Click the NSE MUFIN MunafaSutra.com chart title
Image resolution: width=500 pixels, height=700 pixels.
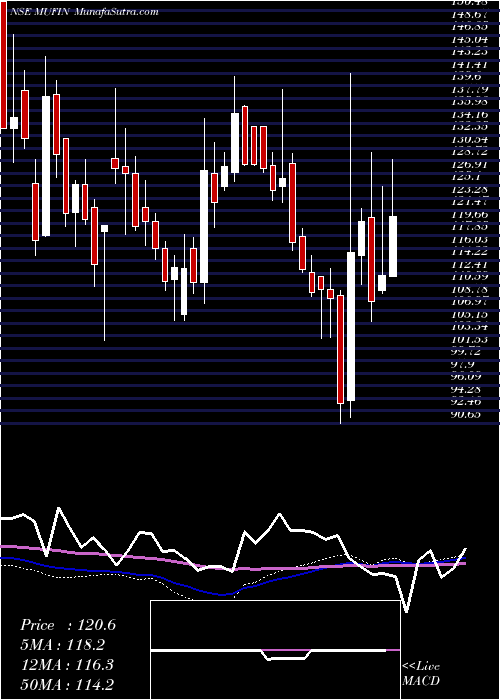(x=83, y=12)
